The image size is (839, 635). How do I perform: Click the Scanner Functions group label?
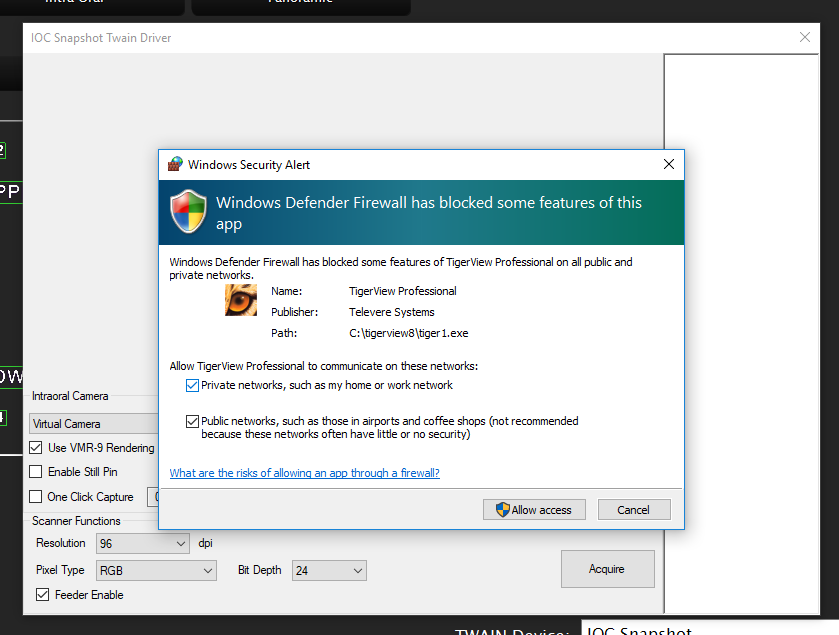[77, 521]
